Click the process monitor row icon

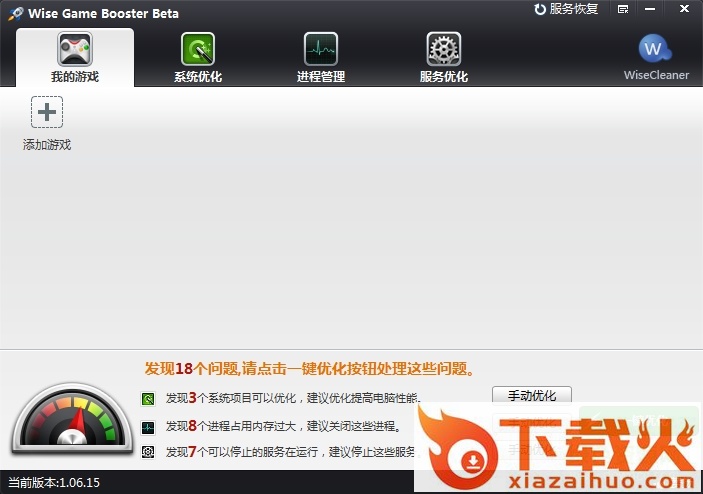(148, 427)
